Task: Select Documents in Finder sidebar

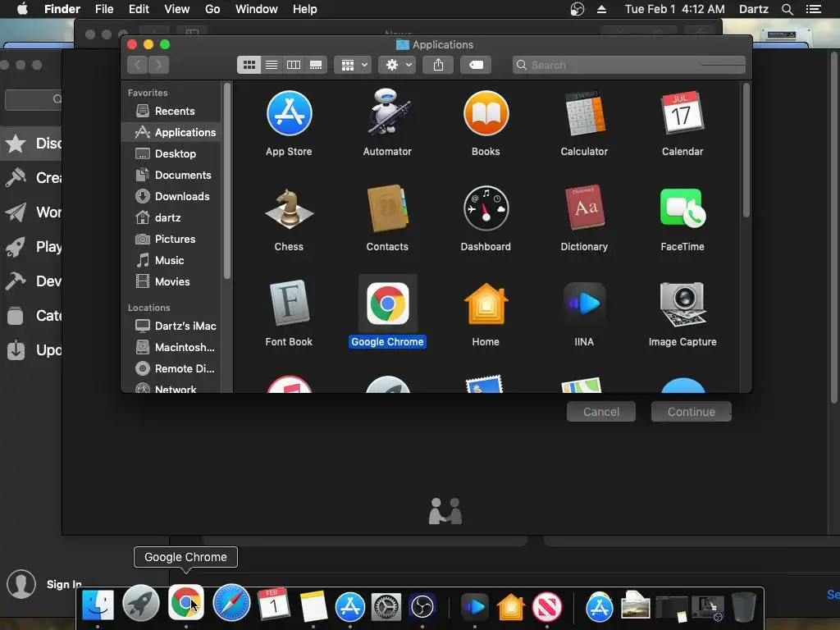Action: point(171,176)
